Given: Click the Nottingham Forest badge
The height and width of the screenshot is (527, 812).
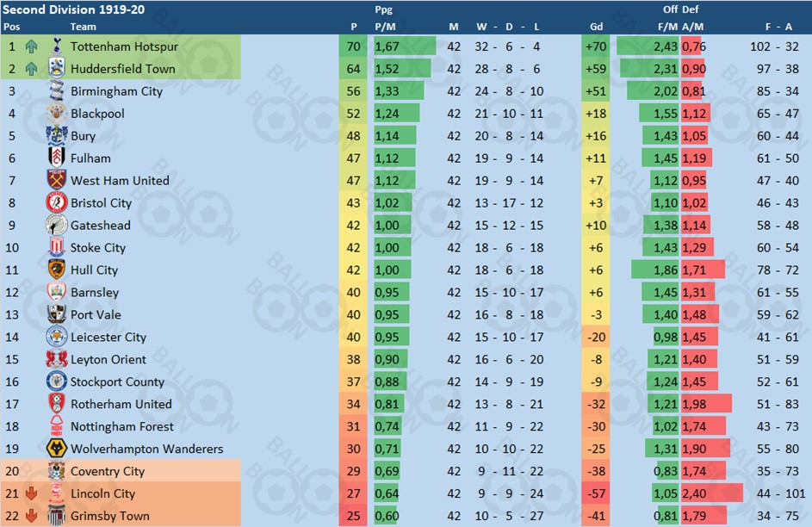Looking at the screenshot, I should (57, 426).
